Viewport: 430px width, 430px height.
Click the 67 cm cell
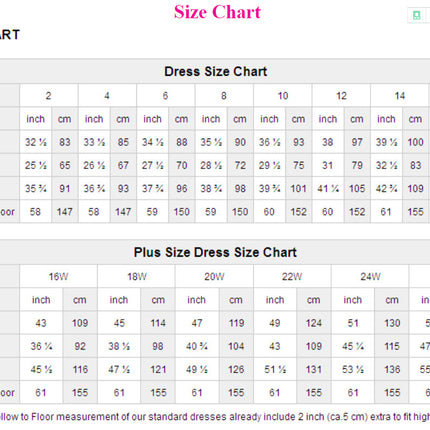pos(123,165)
